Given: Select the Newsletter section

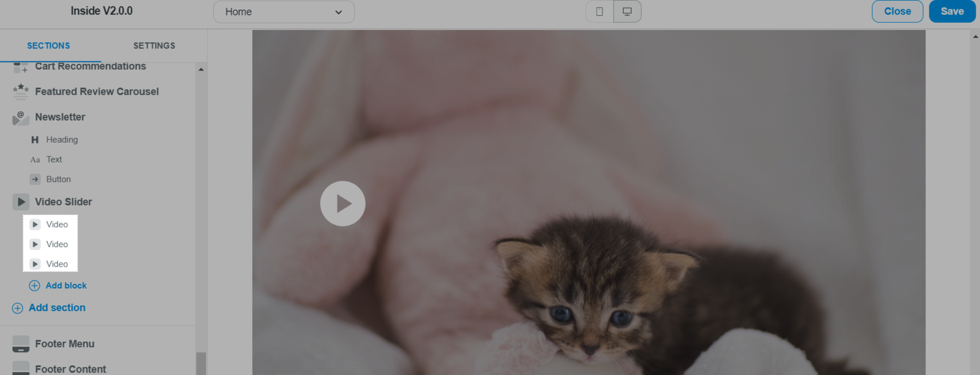Looking at the screenshot, I should pyautogui.click(x=60, y=117).
